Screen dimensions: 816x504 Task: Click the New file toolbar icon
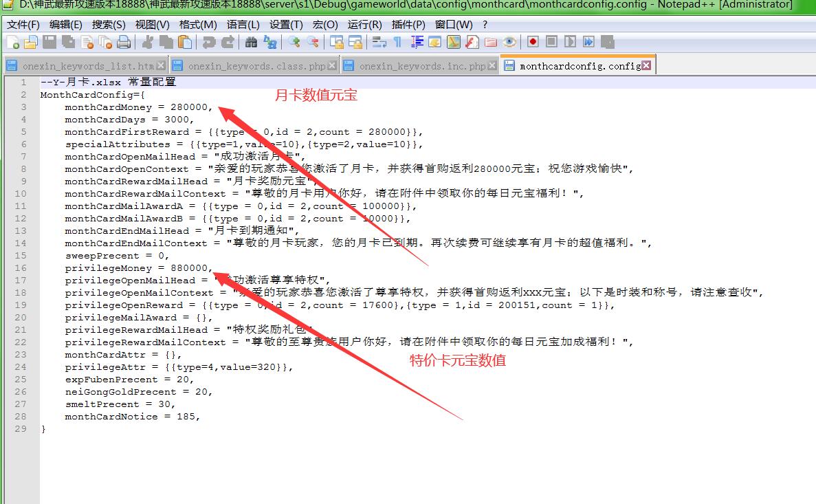(12, 42)
